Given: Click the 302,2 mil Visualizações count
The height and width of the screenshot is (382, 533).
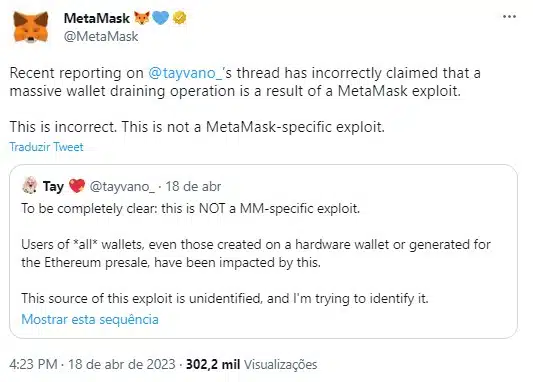Looking at the screenshot, I should pyautogui.click(x=252, y=364).
